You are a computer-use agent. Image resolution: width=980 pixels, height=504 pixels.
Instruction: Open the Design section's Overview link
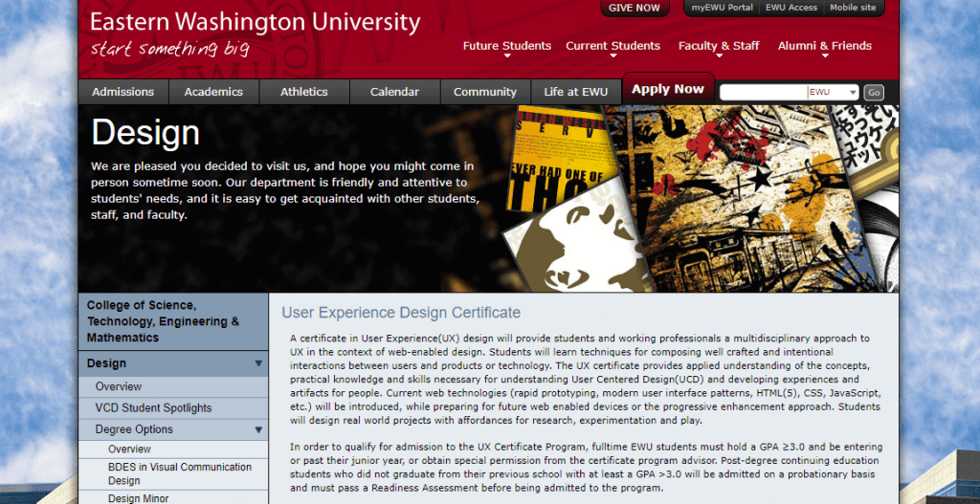pos(119,386)
